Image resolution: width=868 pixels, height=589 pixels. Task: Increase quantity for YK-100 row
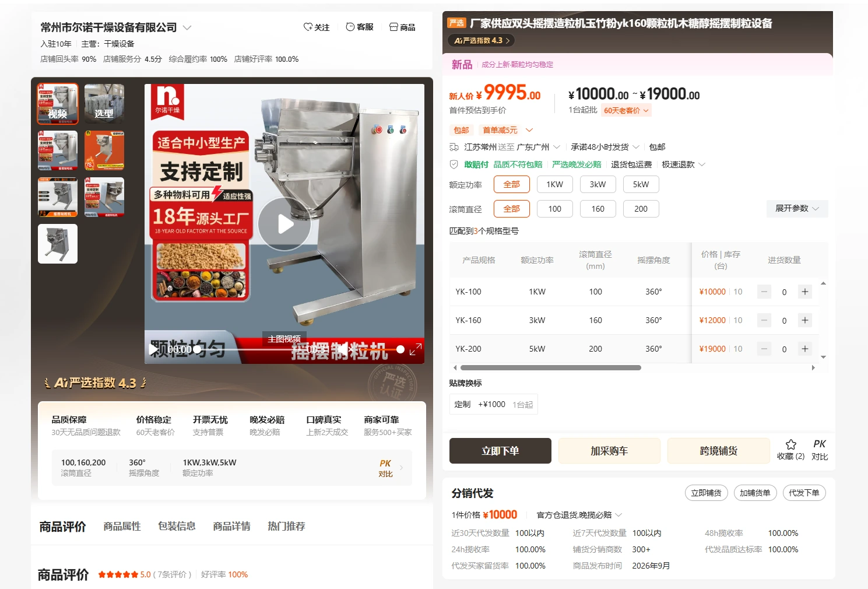coord(805,292)
